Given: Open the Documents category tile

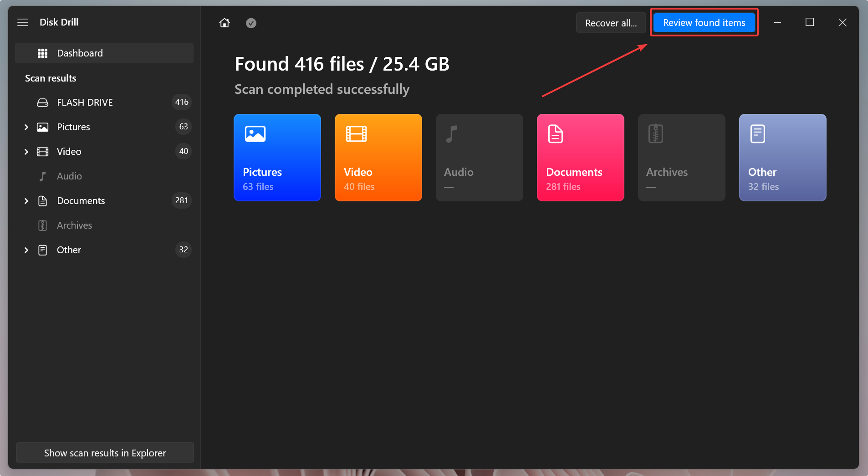Looking at the screenshot, I should coord(580,157).
